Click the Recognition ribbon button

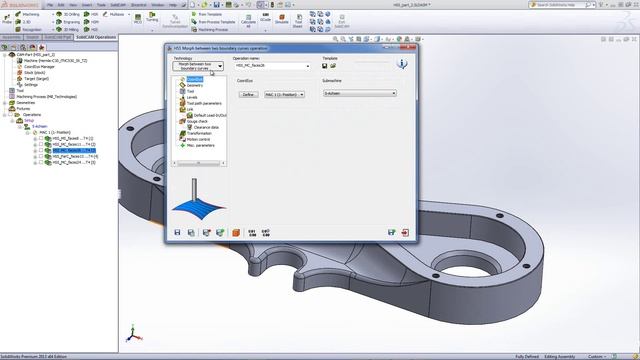point(29,29)
